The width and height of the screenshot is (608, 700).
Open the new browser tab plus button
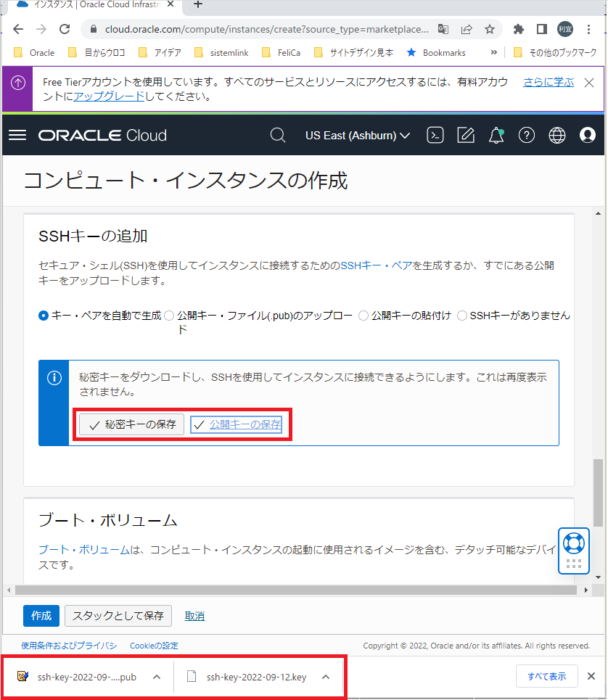[198, 4]
